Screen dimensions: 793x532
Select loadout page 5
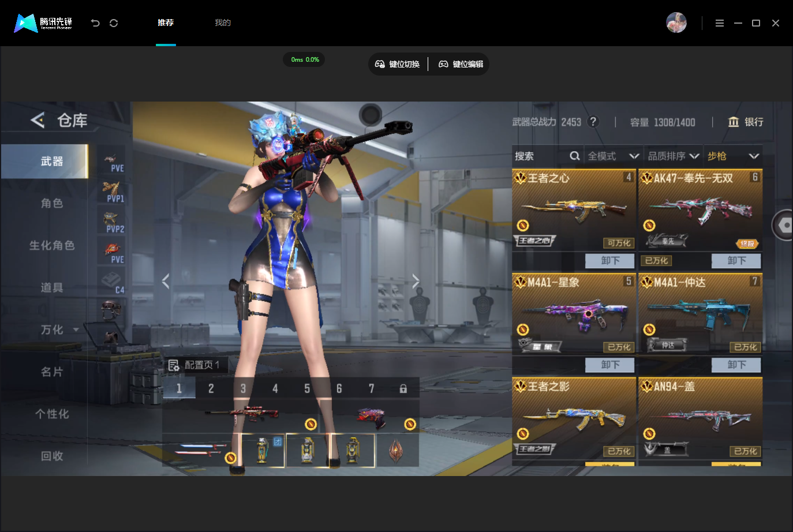point(307,388)
